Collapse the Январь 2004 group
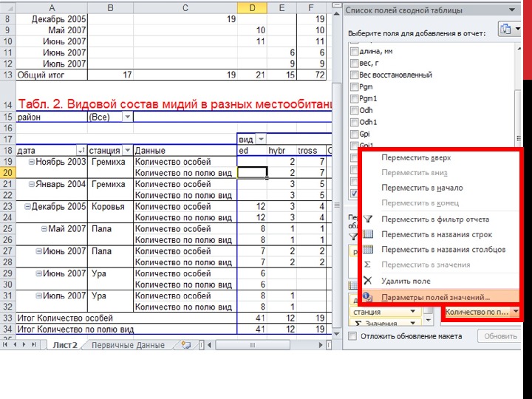 point(32,184)
